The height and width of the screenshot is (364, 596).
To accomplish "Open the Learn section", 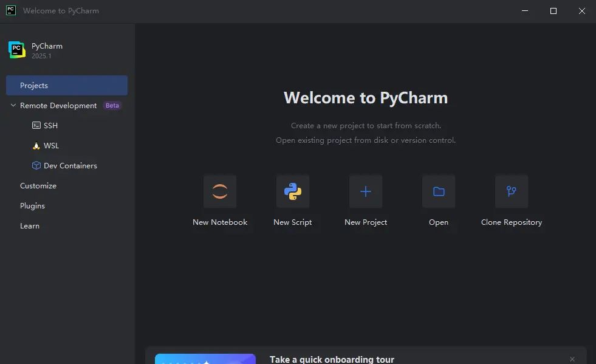I will (x=30, y=225).
